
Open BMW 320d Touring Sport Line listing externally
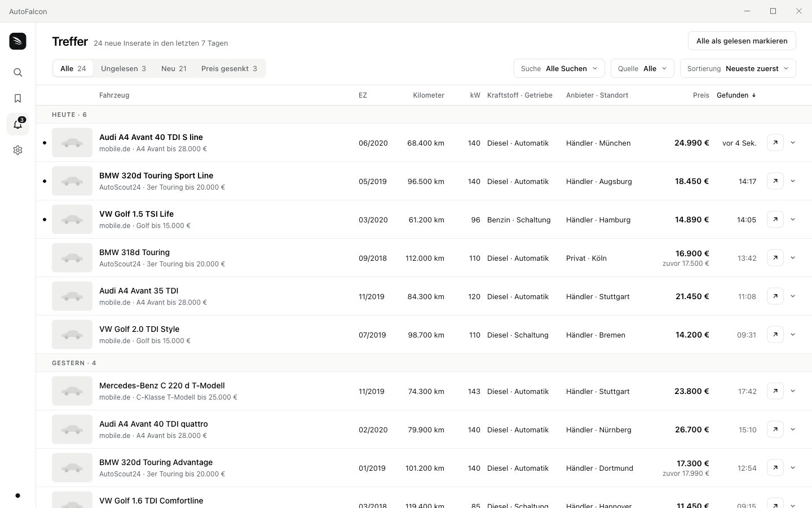point(775,181)
